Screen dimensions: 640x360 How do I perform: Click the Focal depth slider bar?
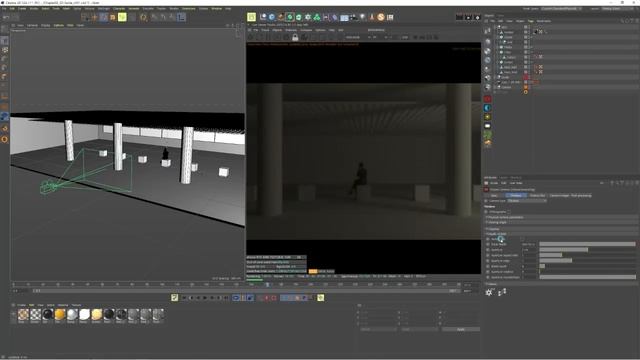pyautogui.click(x=587, y=244)
